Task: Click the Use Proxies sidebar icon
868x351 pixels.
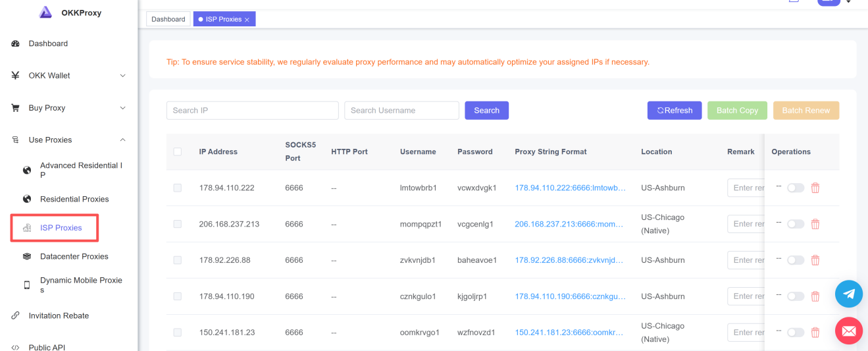Action: (15, 140)
